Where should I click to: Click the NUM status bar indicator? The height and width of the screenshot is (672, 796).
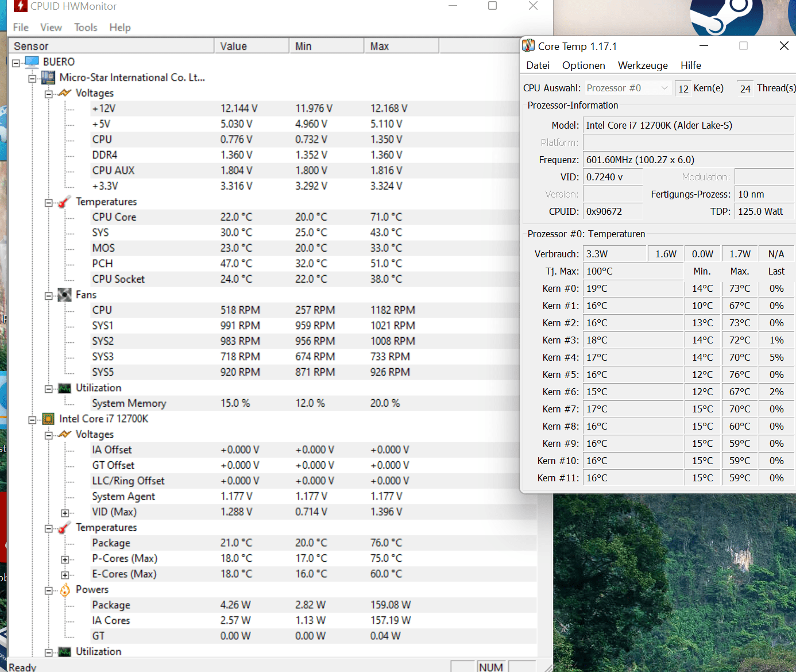tap(491, 667)
